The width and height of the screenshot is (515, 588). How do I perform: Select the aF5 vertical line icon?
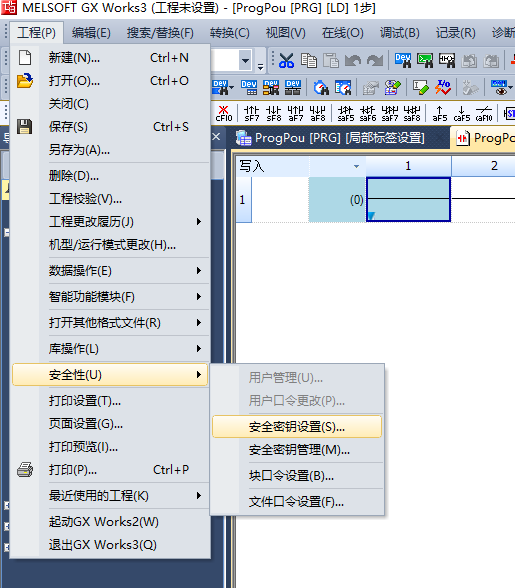tap(440, 113)
